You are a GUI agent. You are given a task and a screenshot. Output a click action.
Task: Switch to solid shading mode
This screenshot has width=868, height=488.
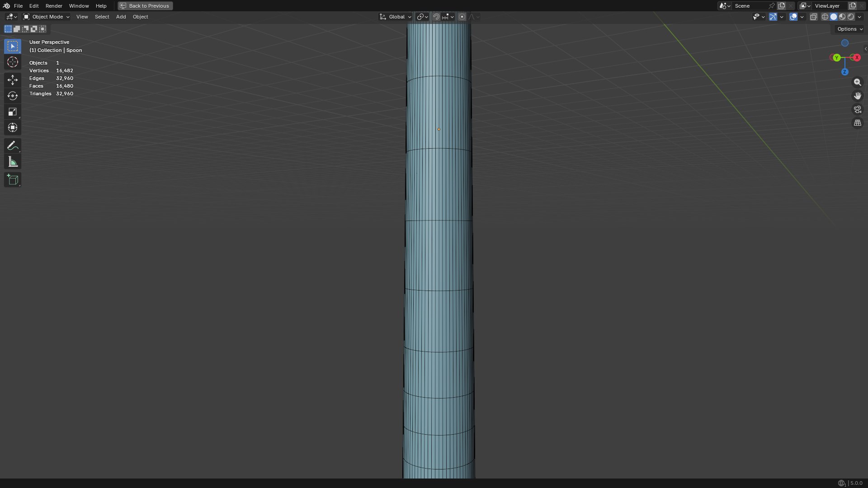834,17
